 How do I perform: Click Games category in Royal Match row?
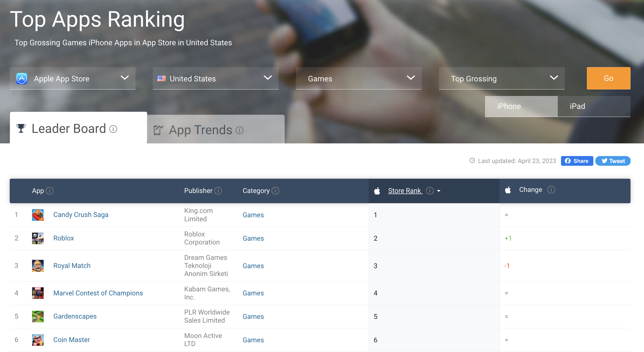click(x=253, y=266)
